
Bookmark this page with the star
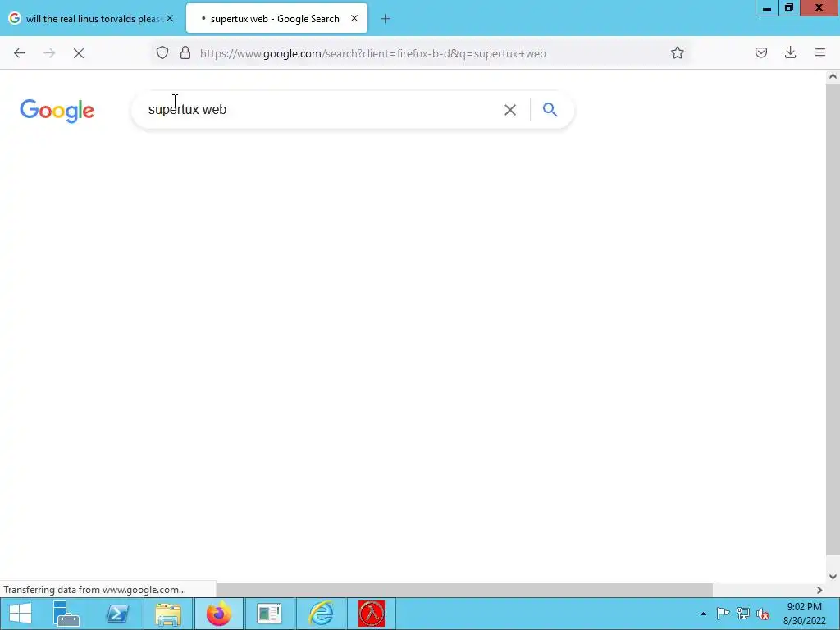pyautogui.click(x=677, y=52)
